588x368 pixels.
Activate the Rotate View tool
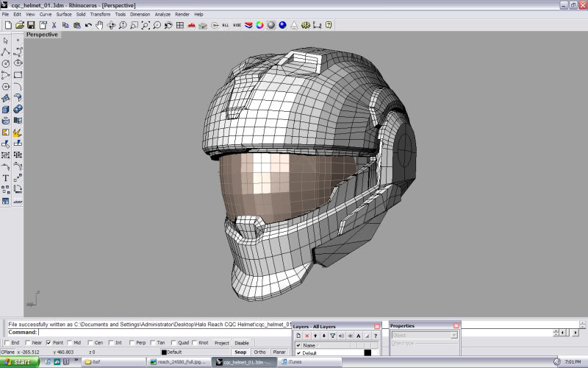(x=112, y=25)
